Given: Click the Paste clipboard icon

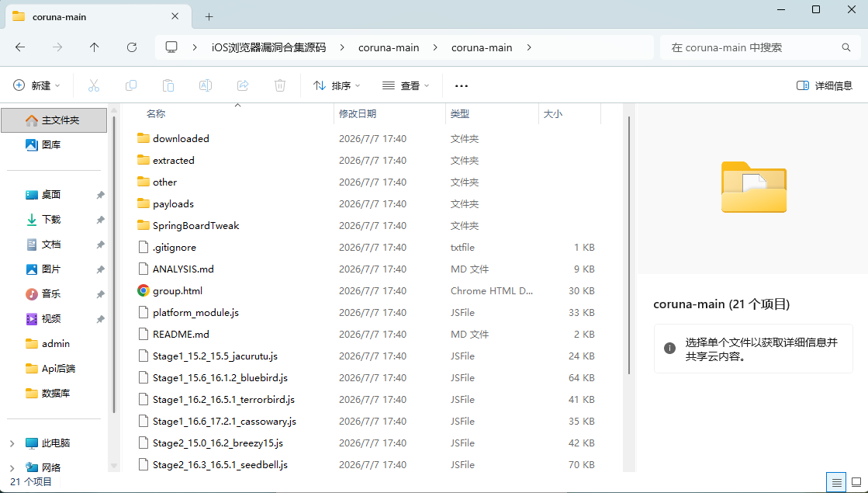Looking at the screenshot, I should pyautogui.click(x=168, y=85).
